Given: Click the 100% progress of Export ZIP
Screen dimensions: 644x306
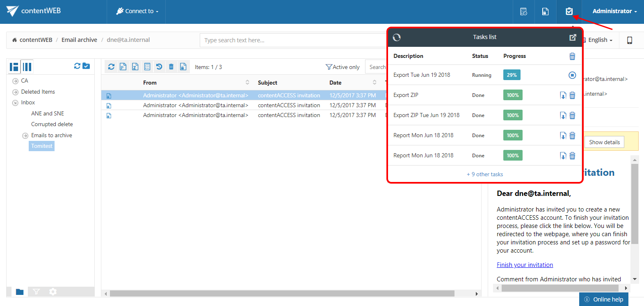Looking at the screenshot, I should click(513, 95).
